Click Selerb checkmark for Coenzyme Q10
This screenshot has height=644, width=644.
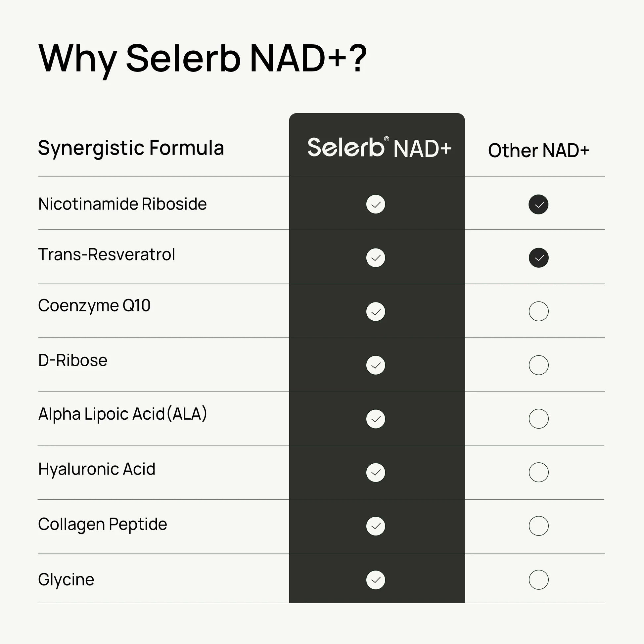[x=376, y=312]
